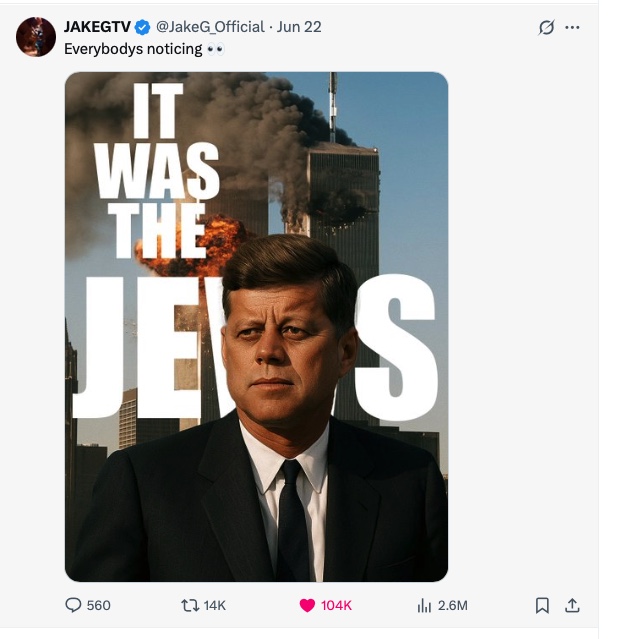Click the share upload arrow icon

click(x=572, y=605)
